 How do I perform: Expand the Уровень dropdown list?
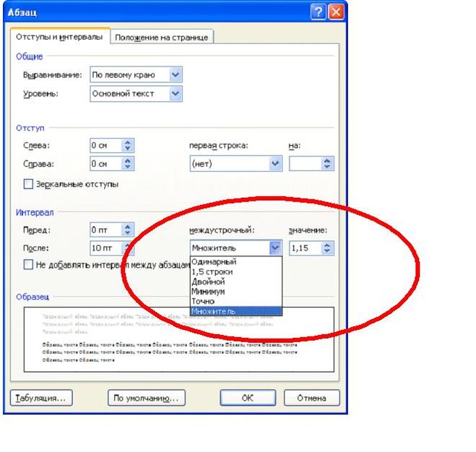click(176, 94)
